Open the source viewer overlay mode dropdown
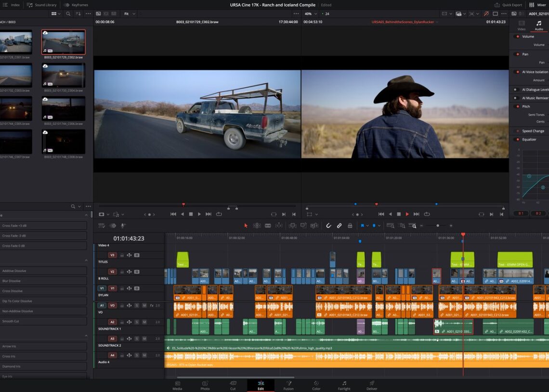The height and width of the screenshot is (392, 549). tap(105, 215)
